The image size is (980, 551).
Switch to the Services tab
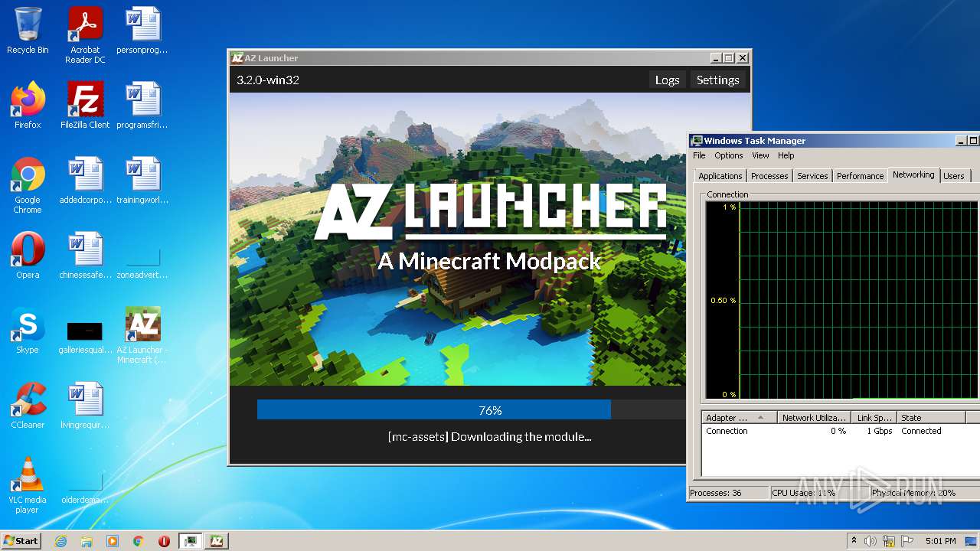tap(812, 176)
